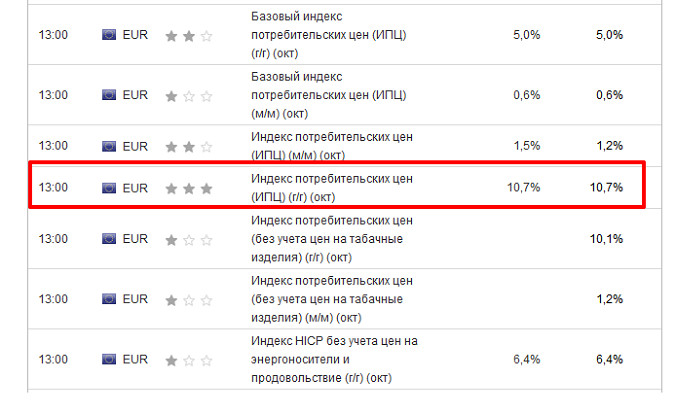Click the EU flag in the tobacco-excluded (г/г) row

pyautogui.click(x=109, y=239)
